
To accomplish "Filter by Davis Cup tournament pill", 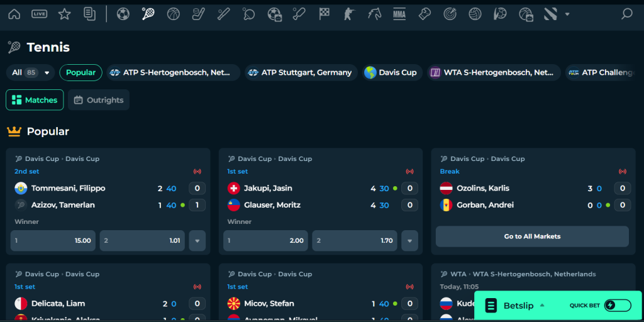I will (392, 73).
